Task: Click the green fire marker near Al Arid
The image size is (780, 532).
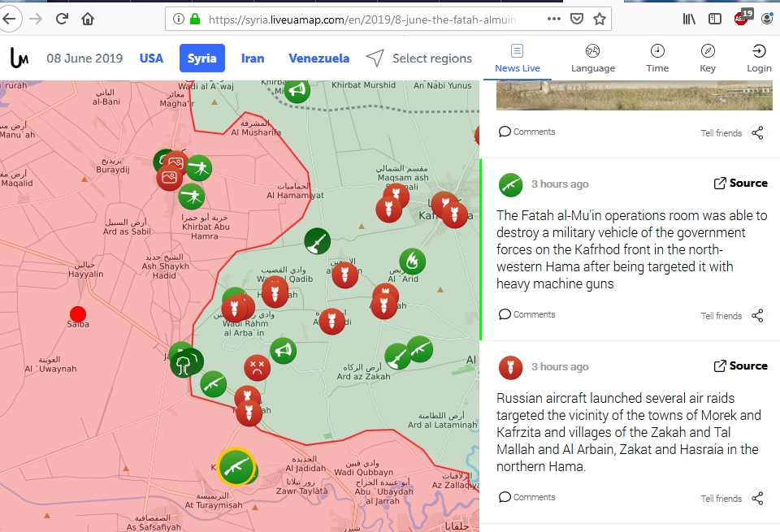Action: pos(412,261)
